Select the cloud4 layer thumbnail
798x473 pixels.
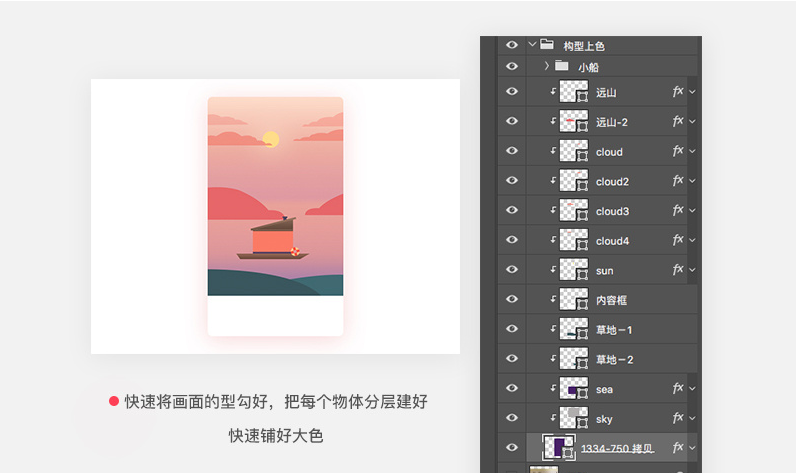574,240
